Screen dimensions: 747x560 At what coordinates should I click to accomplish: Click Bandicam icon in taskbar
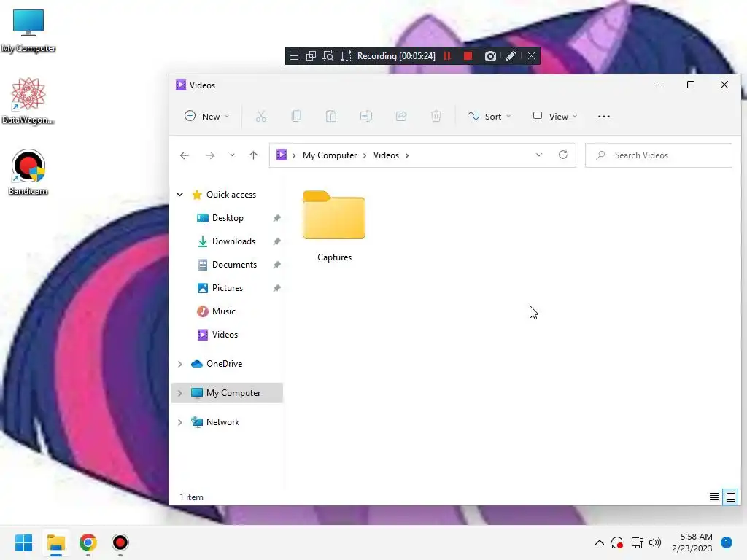(x=120, y=542)
